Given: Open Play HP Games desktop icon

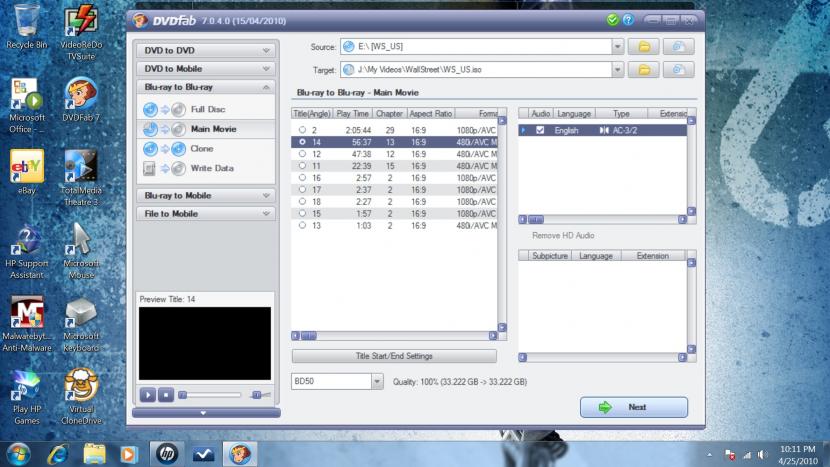Looking at the screenshot, I should coord(26,397).
